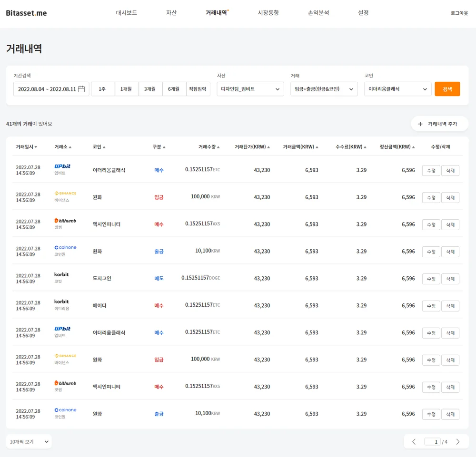Select the 1주 period option
Viewport: 476px width, 457px height.
pos(102,89)
